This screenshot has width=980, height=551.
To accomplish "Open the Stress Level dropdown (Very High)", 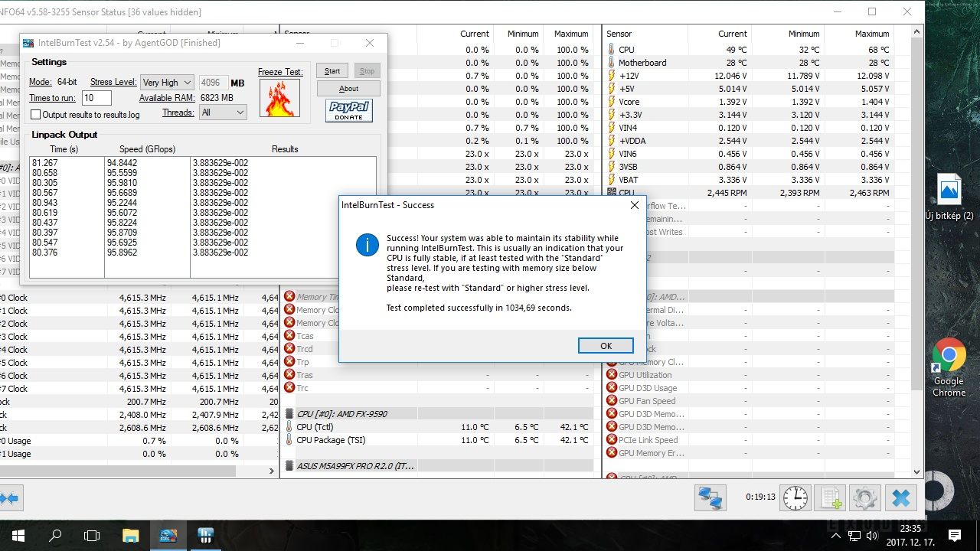I will click(x=168, y=83).
